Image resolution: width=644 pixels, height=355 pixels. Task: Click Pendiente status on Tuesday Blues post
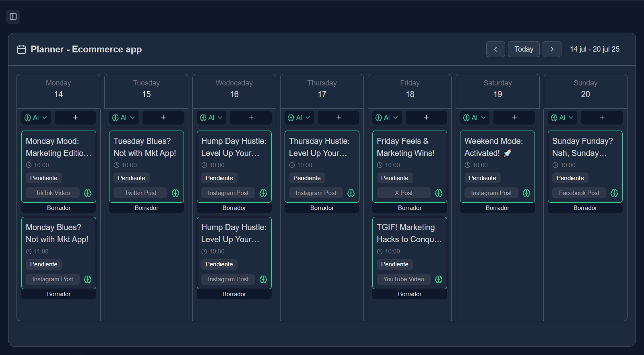pyautogui.click(x=131, y=178)
